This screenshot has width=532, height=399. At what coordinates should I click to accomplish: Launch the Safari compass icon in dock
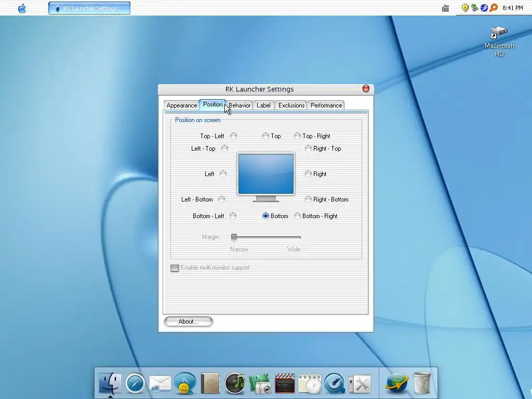pyautogui.click(x=135, y=383)
